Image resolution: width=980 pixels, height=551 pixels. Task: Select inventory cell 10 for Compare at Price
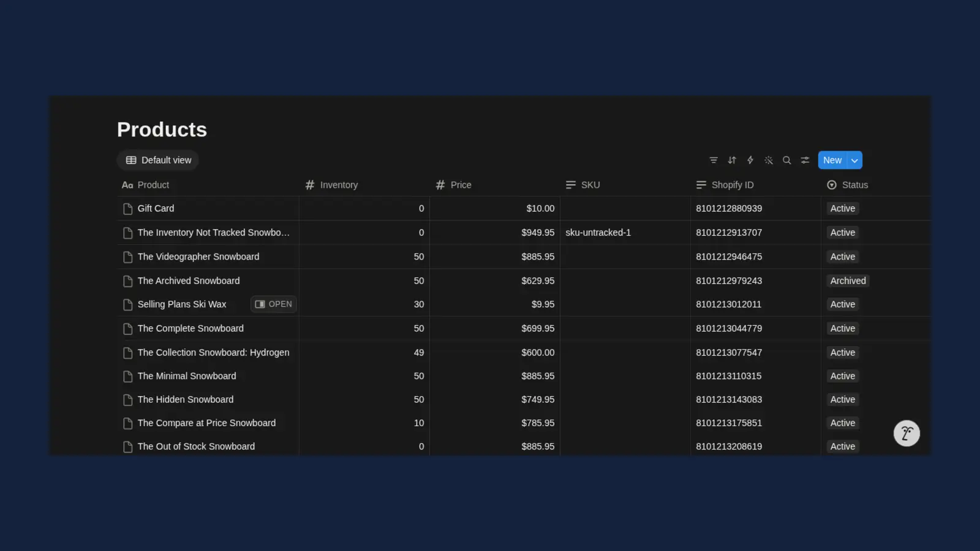coord(364,423)
